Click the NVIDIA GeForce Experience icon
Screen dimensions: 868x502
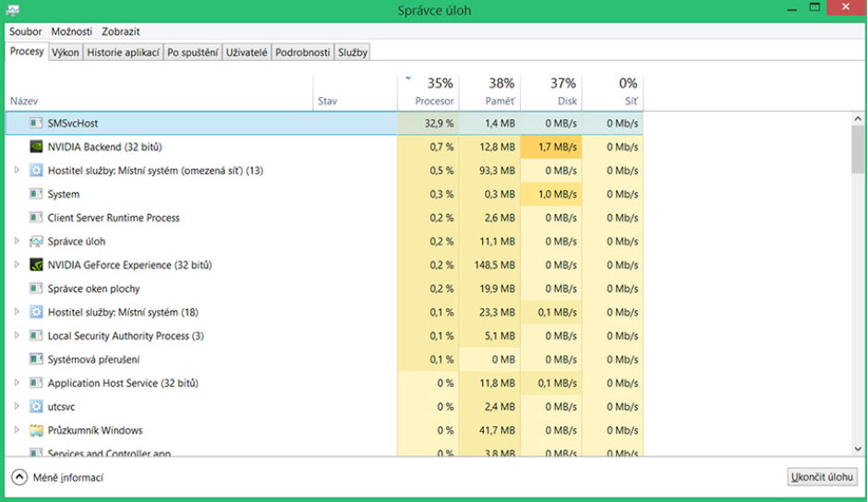point(36,265)
